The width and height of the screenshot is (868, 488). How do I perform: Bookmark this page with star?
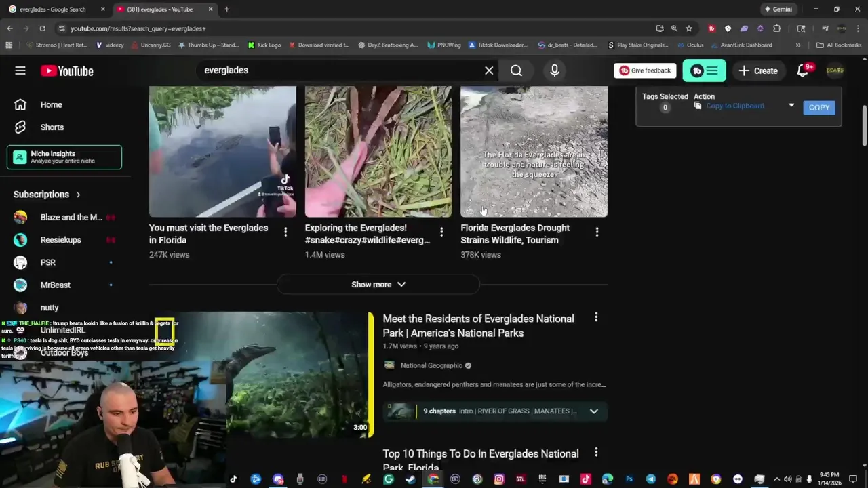(x=689, y=28)
